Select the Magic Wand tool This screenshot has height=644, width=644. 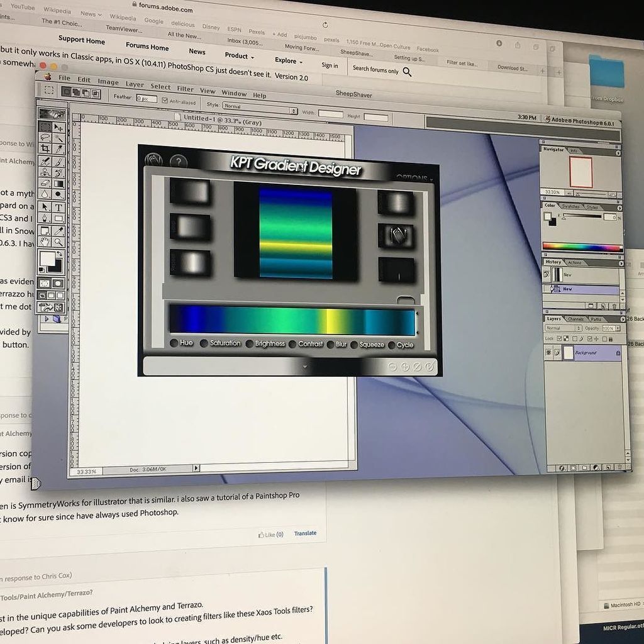[x=58, y=139]
